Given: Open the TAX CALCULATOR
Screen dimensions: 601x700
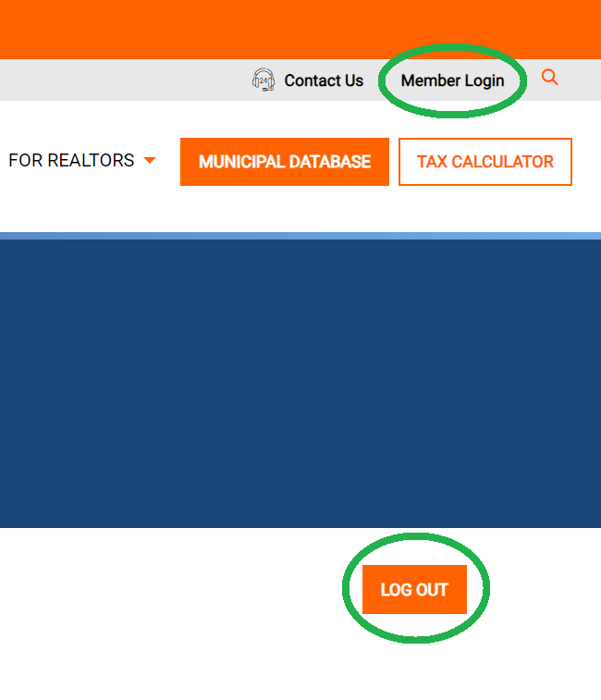Looking at the screenshot, I should (x=484, y=162).
